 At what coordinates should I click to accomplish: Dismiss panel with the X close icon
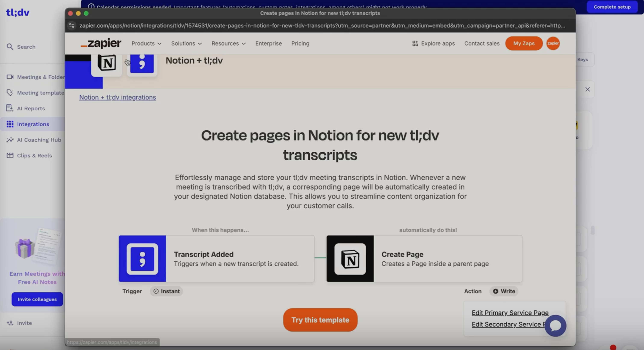click(587, 89)
